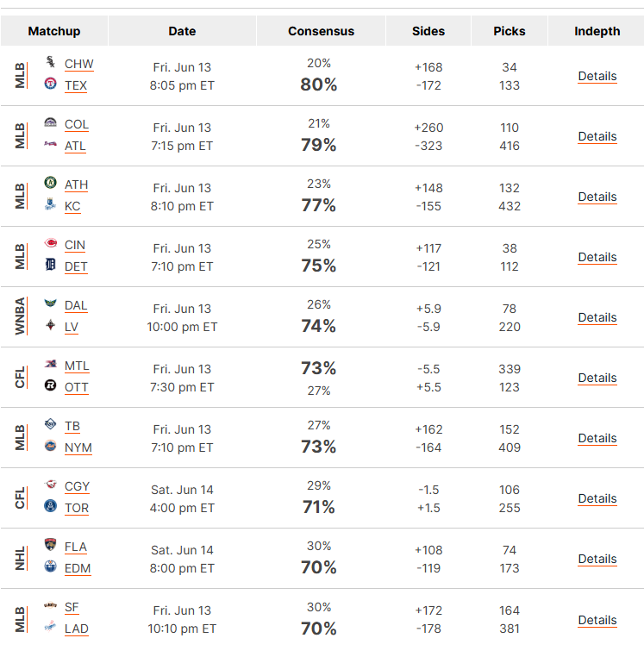Open the LAD team link

(x=77, y=629)
